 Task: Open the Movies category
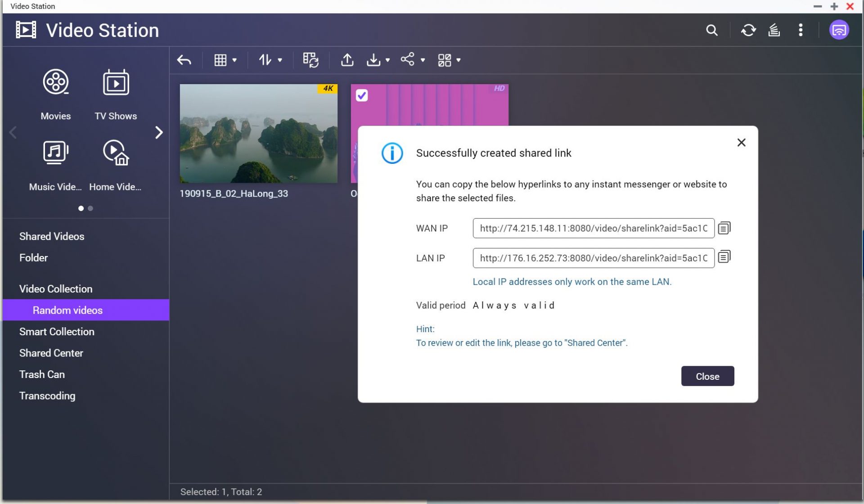click(55, 95)
